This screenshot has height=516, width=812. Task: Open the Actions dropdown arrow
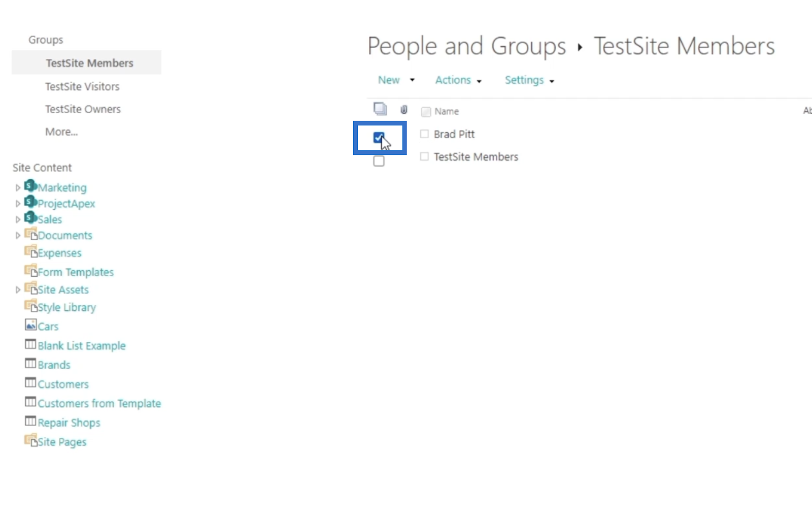click(479, 81)
